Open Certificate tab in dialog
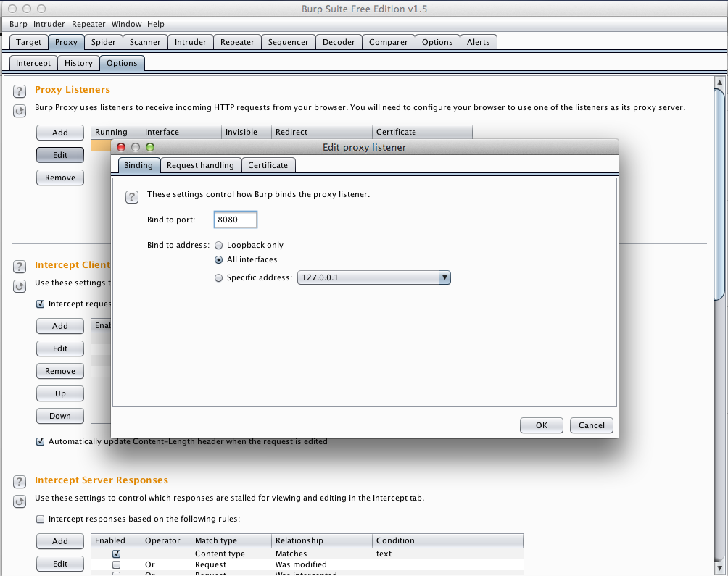The height and width of the screenshot is (576, 728). click(268, 165)
